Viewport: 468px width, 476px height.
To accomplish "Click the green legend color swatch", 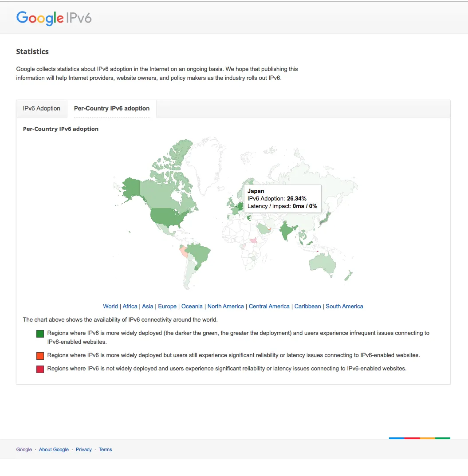I will click(40, 333).
